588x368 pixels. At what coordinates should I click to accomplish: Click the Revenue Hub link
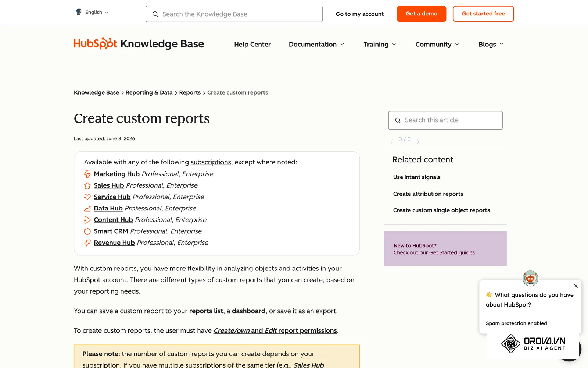(x=114, y=243)
